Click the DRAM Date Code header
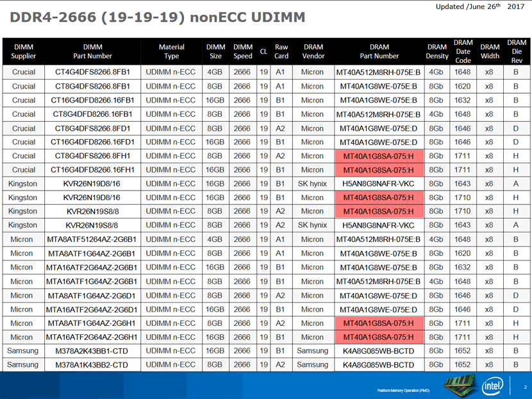532x399 pixels. pyautogui.click(x=463, y=51)
